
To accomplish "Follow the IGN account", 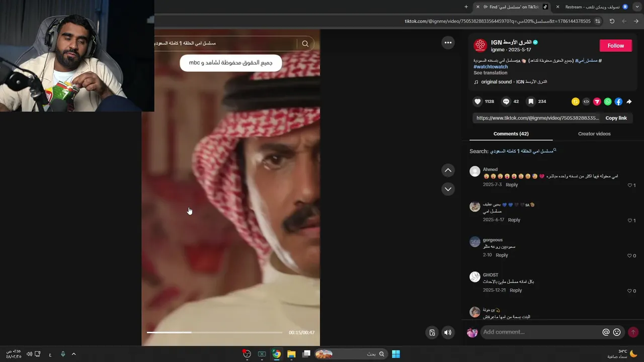I will (x=616, y=45).
